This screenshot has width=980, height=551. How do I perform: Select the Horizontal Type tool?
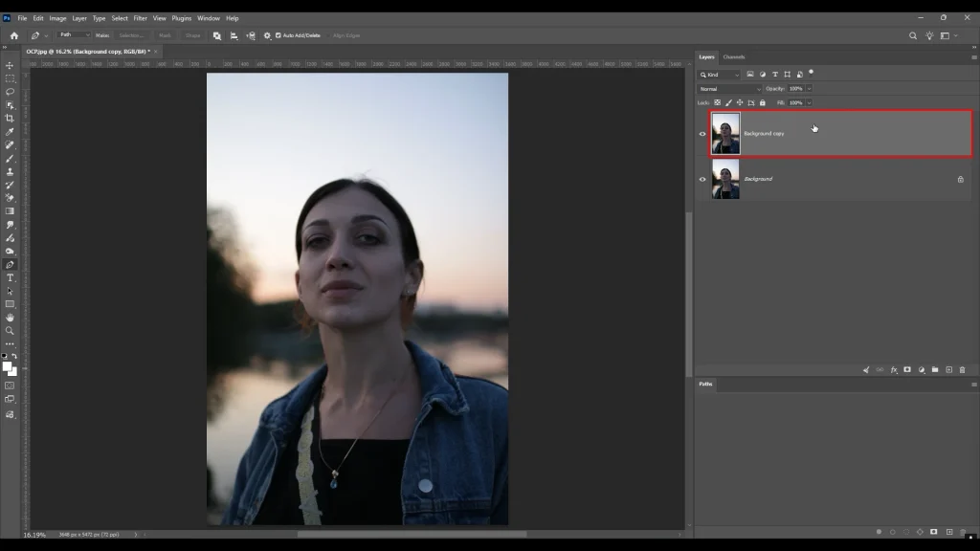[10, 278]
